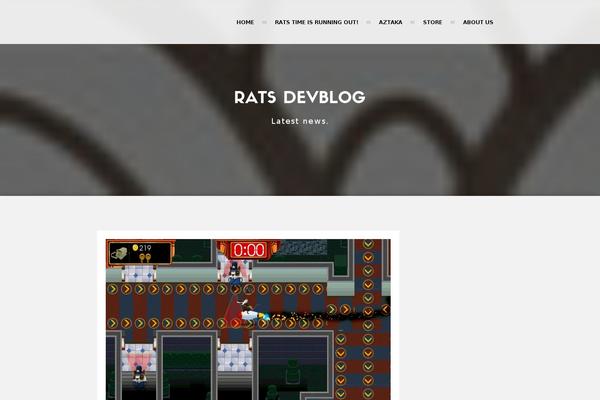This screenshot has width=600, height=400.
Task: Click the 219 coin counter in screenshot
Action: coord(142,248)
